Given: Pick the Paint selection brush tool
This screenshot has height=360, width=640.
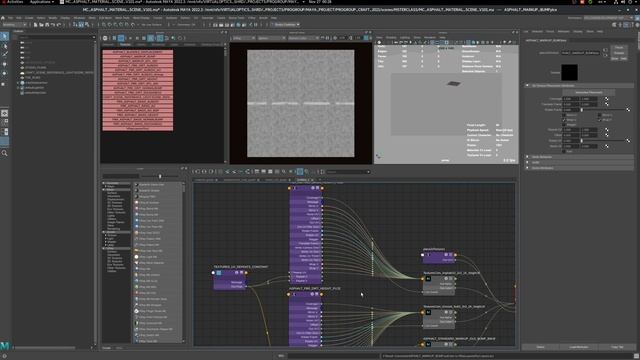Looking at the screenshot, I should (x=4, y=54).
